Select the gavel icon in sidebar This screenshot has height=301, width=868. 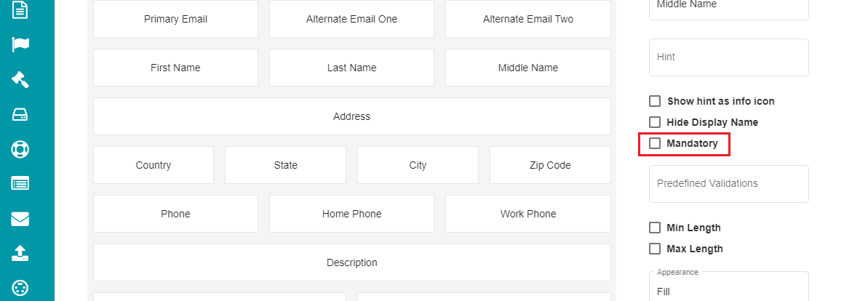pyautogui.click(x=20, y=79)
